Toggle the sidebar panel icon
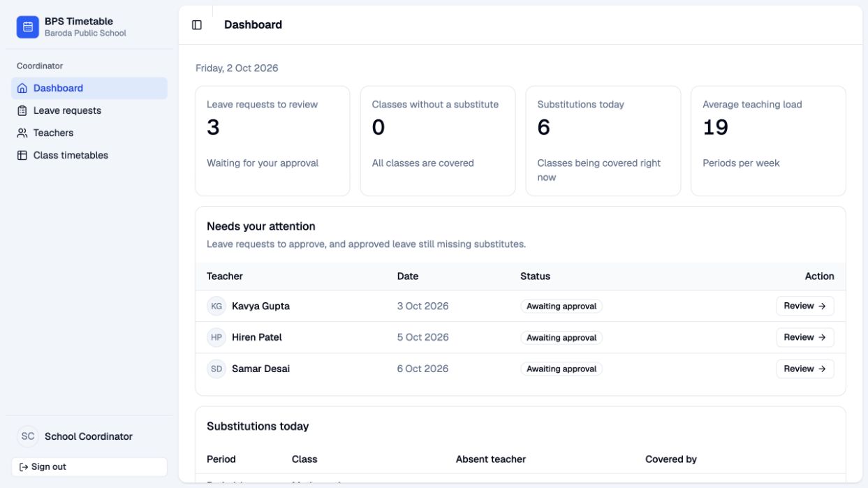This screenshot has width=868, height=488. pyautogui.click(x=197, y=25)
